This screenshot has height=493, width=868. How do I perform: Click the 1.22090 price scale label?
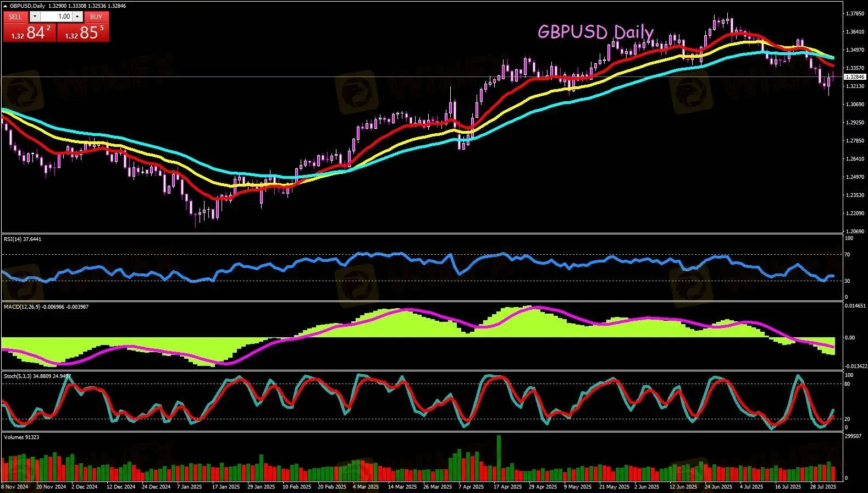(x=854, y=213)
